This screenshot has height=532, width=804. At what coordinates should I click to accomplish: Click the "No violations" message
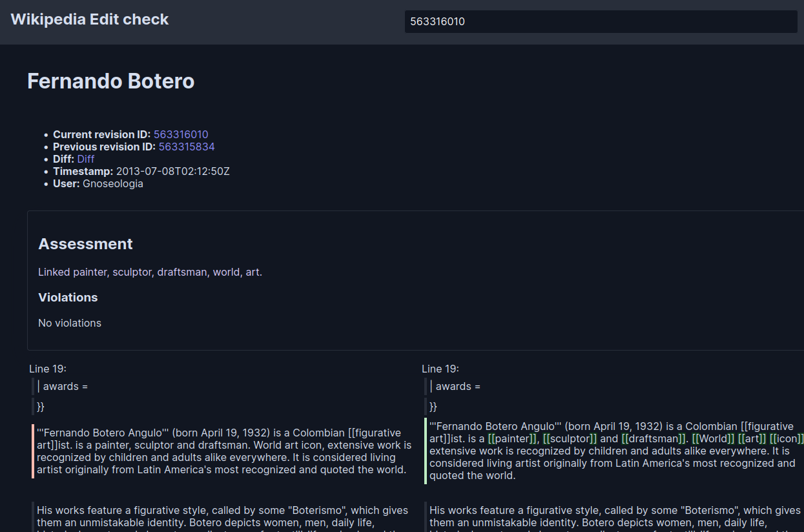[70, 323]
